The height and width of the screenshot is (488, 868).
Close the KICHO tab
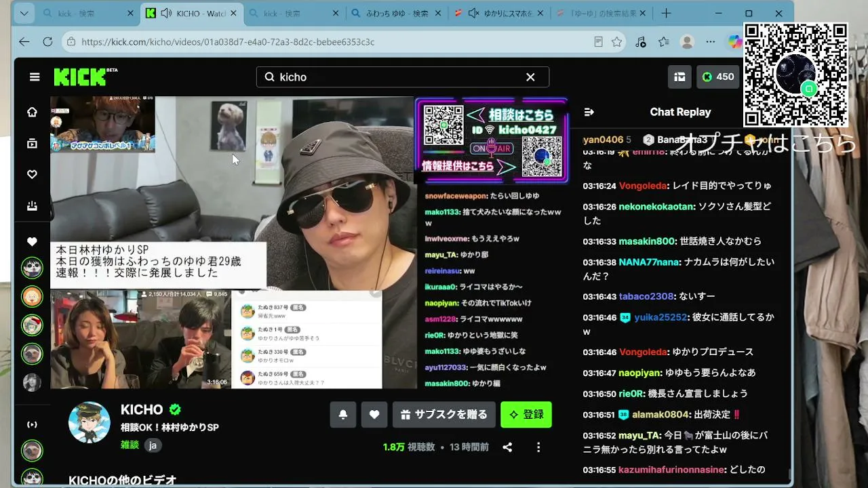click(234, 14)
